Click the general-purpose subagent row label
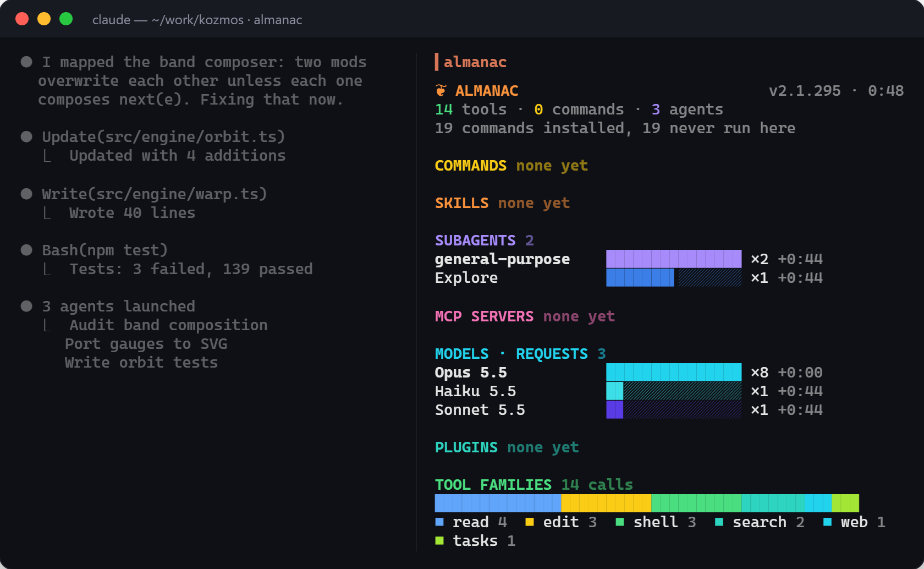The width and height of the screenshot is (924, 569). point(502,259)
